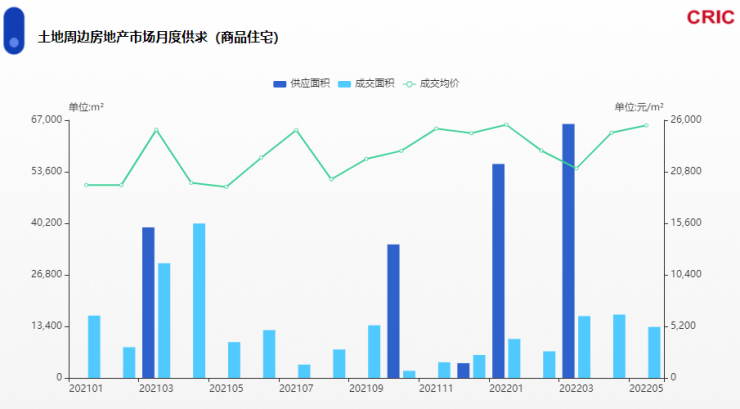Click the light blue transaction bar at 202101
The image size is (740, 409).
(x=94, y=347)
